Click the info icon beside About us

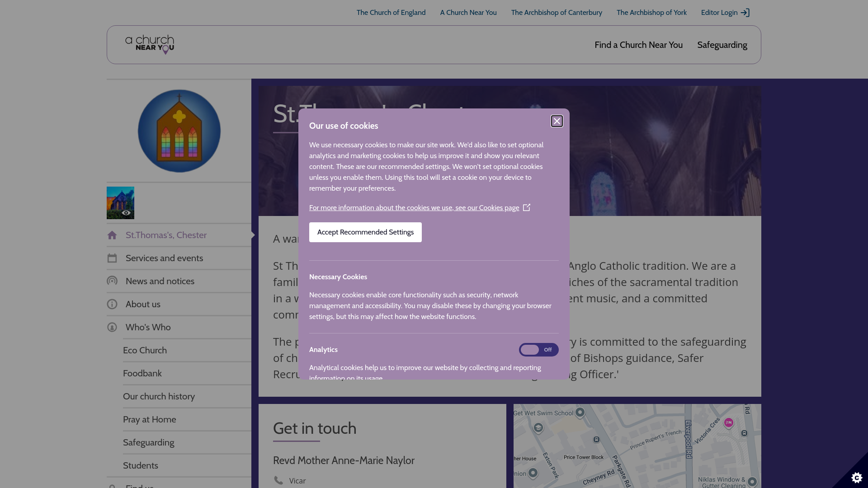112,304
